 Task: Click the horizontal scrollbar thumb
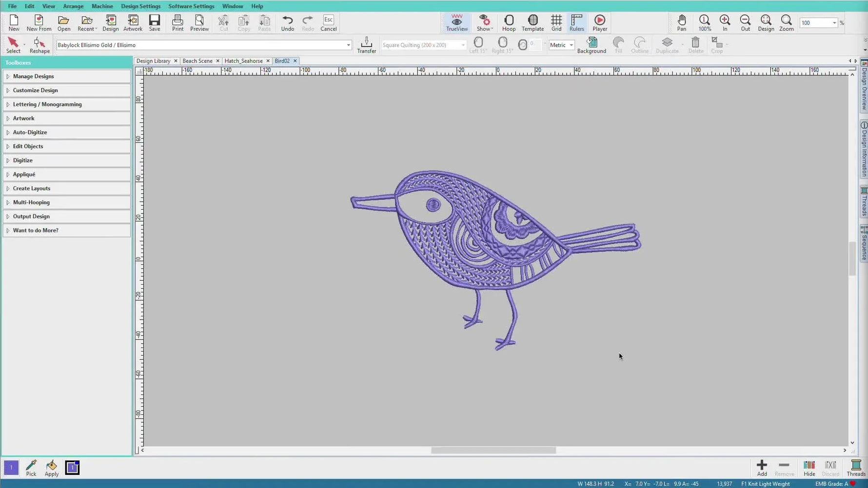pos(493,450)
